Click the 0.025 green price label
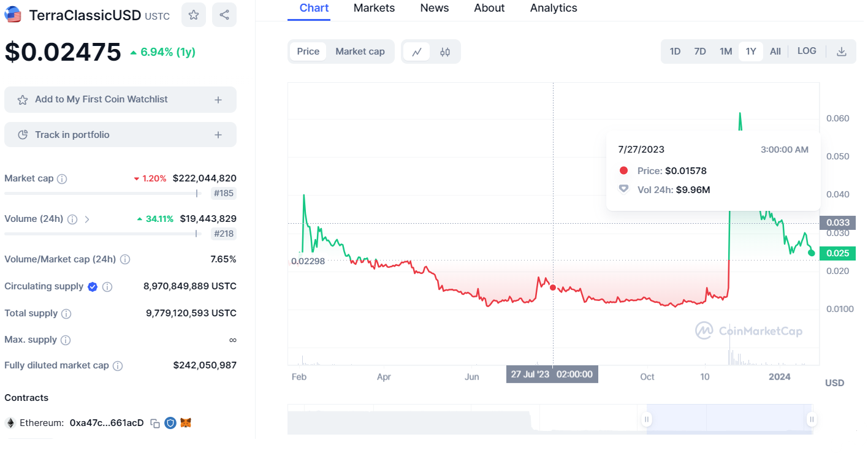 click(x=837, y=253)
